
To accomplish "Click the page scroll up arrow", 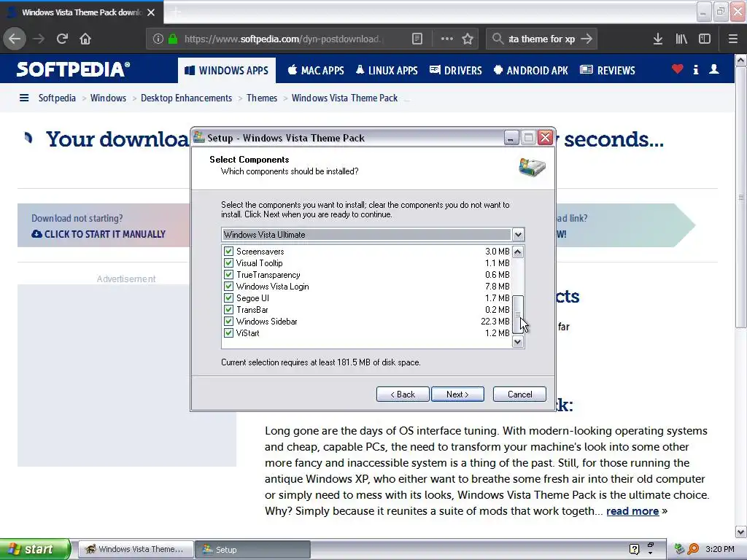I will pos(741,60).
